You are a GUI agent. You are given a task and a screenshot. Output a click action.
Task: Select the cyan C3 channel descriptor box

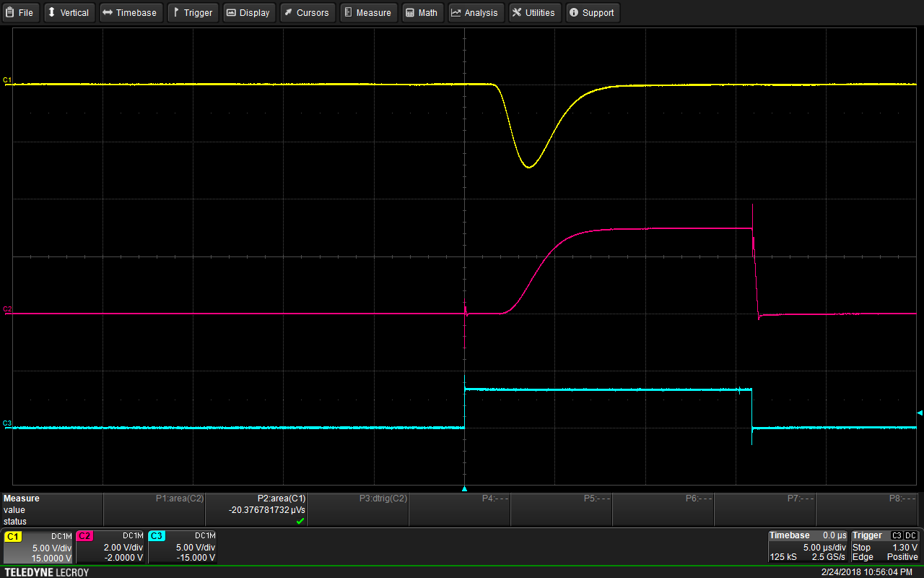[182, 547]
